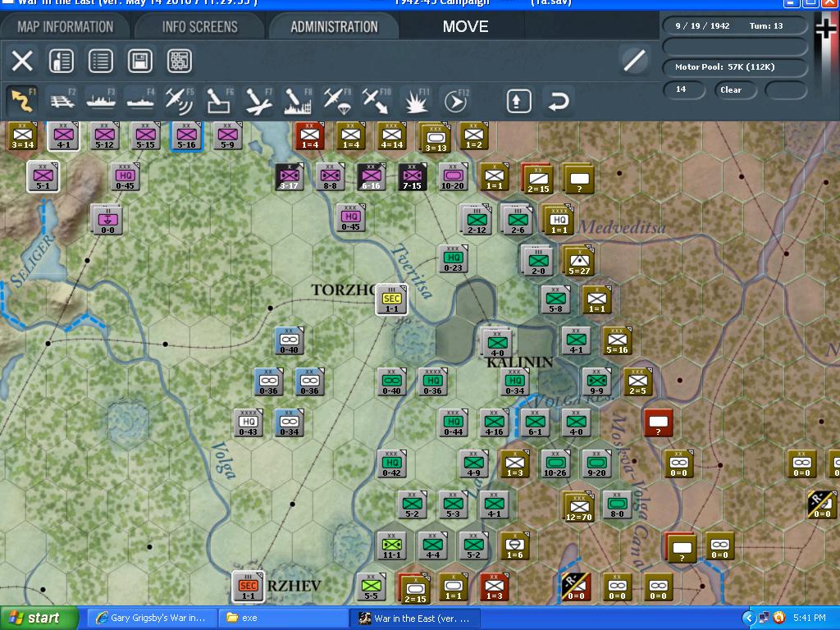
Task: Open the INFO SCREENS tab
Action: coord(199,26)
